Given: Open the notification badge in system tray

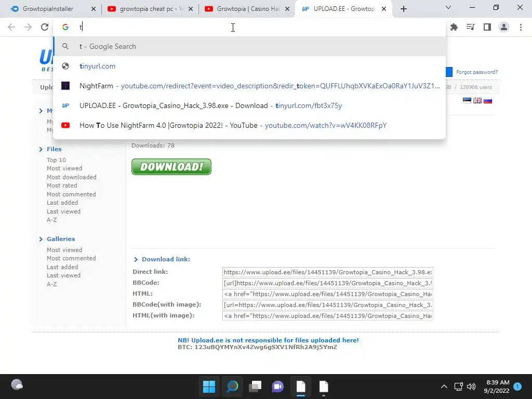Looking at the screenshot, I should (x=517, y=387).
